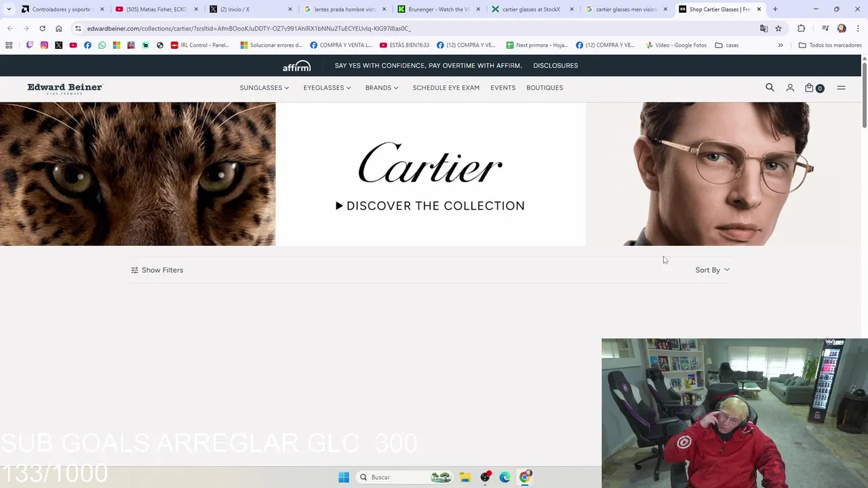The height and width of the screenshot is (488, 868).
Task: Open the casas bookmark folder
Action: tap(727, 45)
